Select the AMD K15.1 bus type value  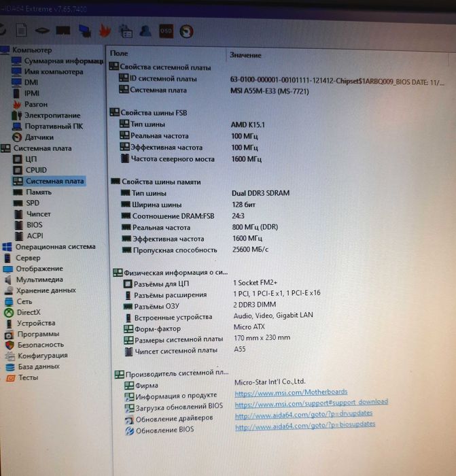[x=248, y=124]
